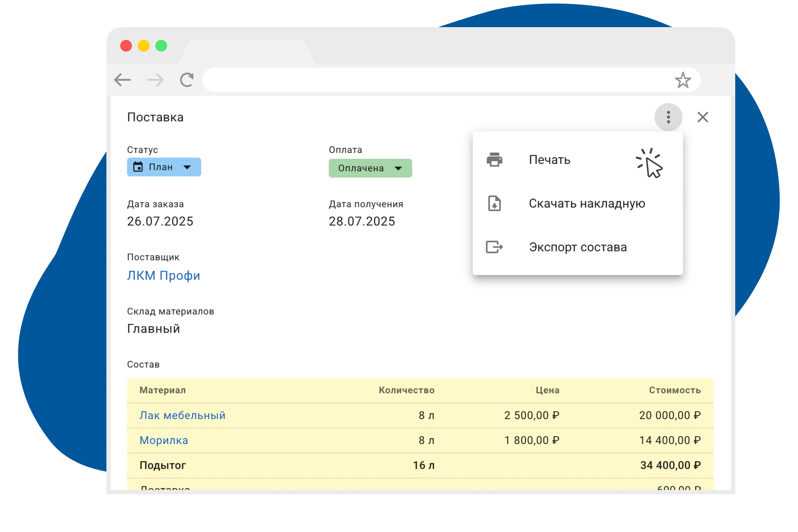798x532 pixels.
Task: Click the export arrow icon
Action: click(x=494, y=247)
